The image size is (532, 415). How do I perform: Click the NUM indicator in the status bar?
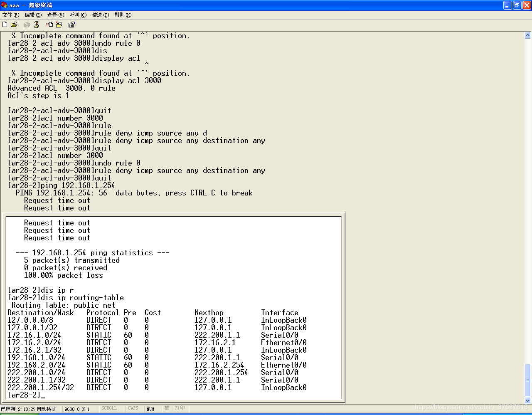click(x=150, y=409)
